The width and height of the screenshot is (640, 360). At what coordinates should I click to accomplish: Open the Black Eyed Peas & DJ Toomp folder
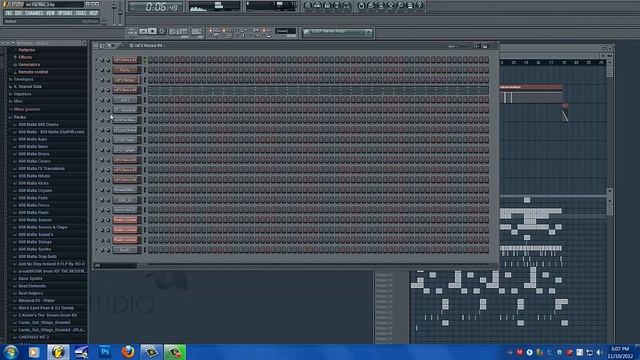tap(46, 308)
